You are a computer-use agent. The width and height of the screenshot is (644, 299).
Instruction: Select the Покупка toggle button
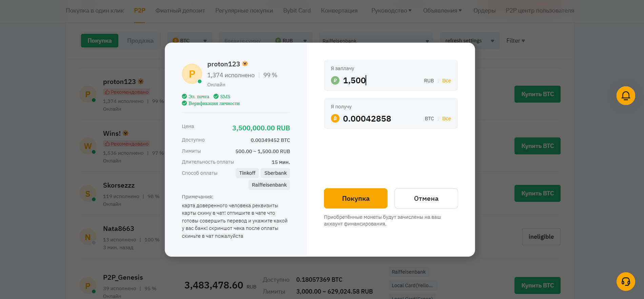(x=99, y=41)
